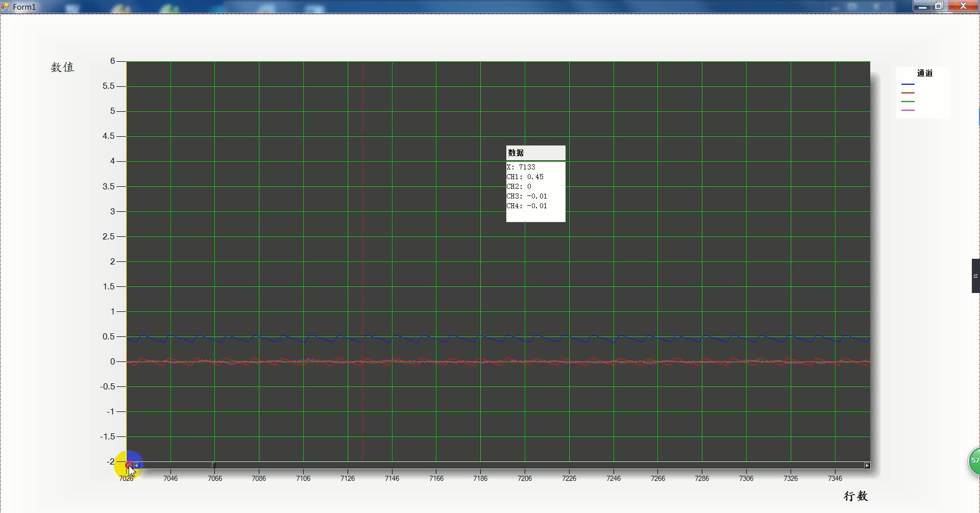Click the CH2: 0 tooltip row
This screenshot has height=513, width=980.
(x=519, y=186)
